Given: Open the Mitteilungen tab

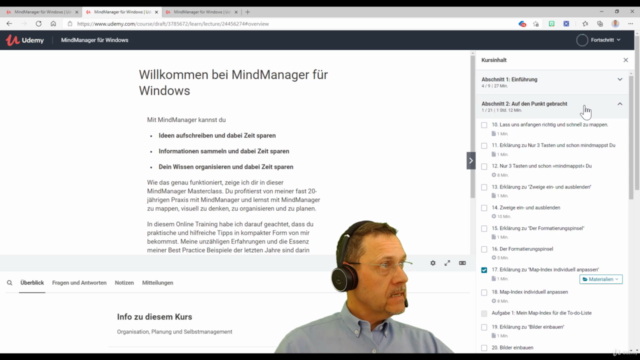Looking at the screenshot, I should [x=158, y=282].
